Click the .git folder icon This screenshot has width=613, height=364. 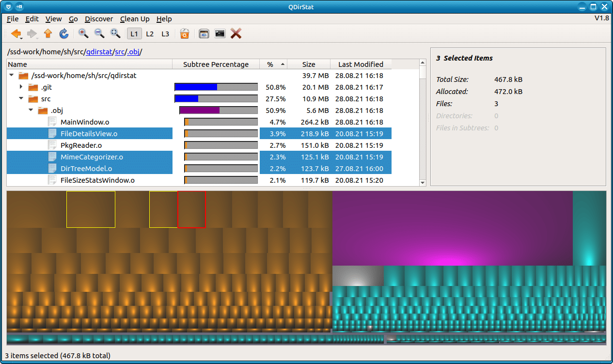(33, 87)
